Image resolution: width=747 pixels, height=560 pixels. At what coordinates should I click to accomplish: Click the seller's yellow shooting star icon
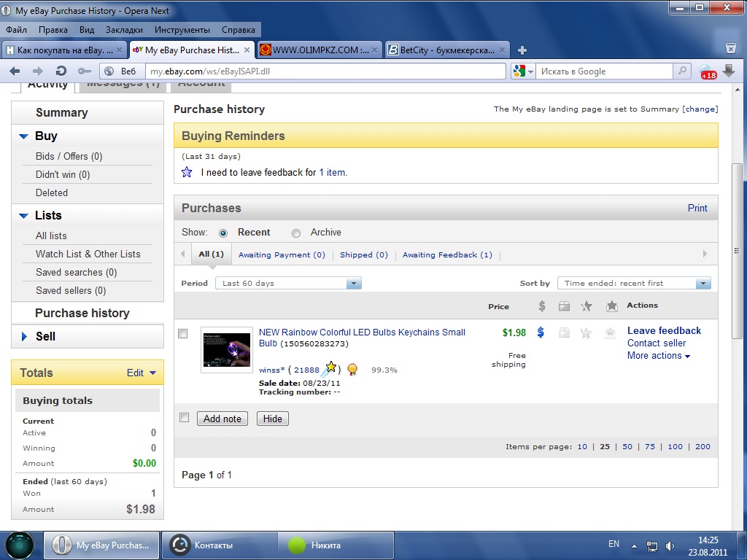coord(329,368)
